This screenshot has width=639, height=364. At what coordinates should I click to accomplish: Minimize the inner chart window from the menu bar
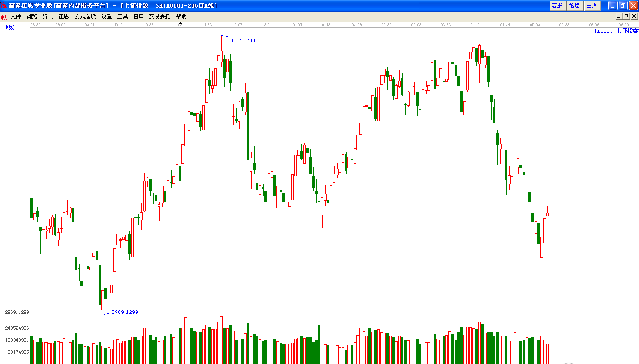click(618, 16)
